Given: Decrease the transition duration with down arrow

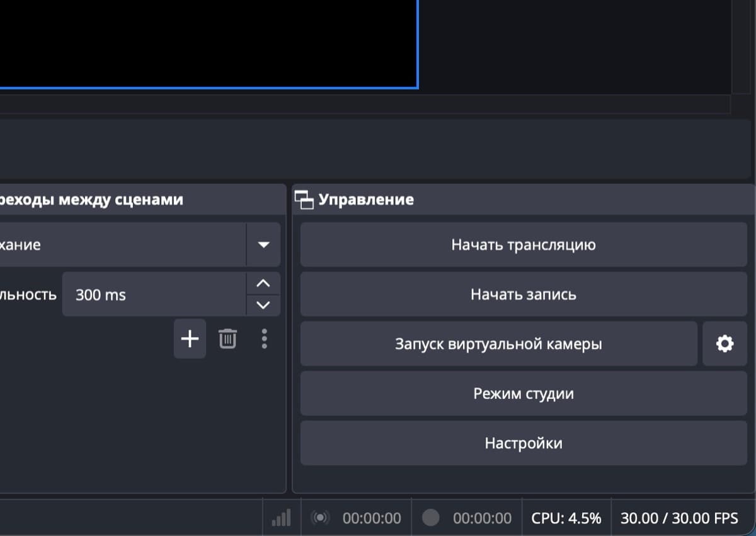Looking at the screenshot, I should point(263,305).
